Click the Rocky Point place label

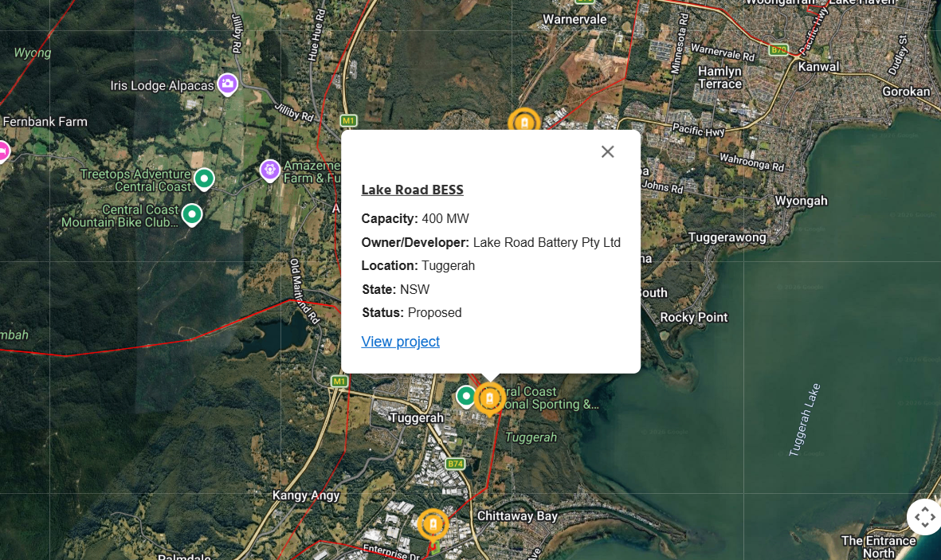tap(694, 317)
